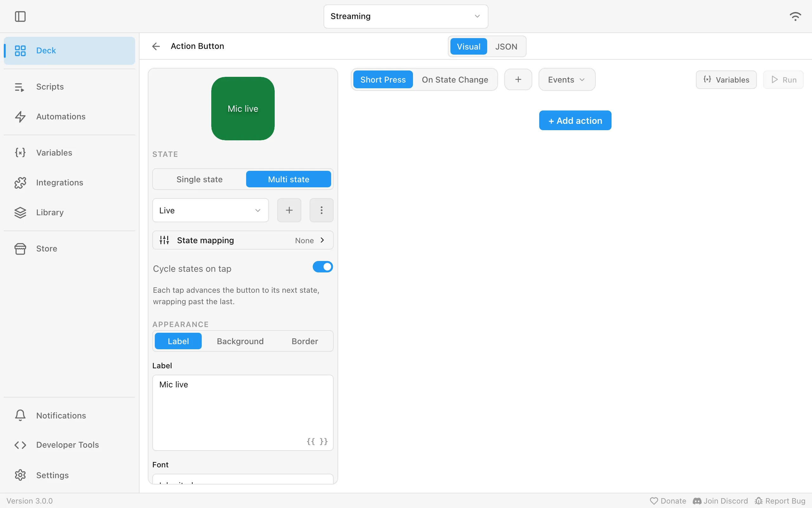
Task: Disable Cycle states on tap
Action: (x=323, y=267)
